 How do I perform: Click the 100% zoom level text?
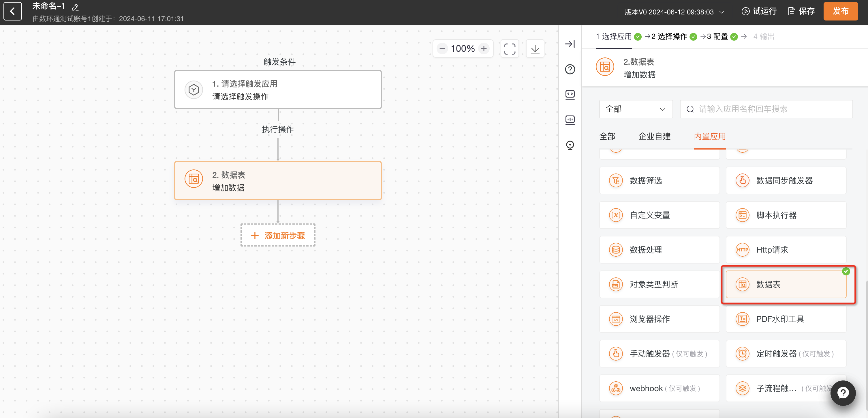[x=463, y=48]
